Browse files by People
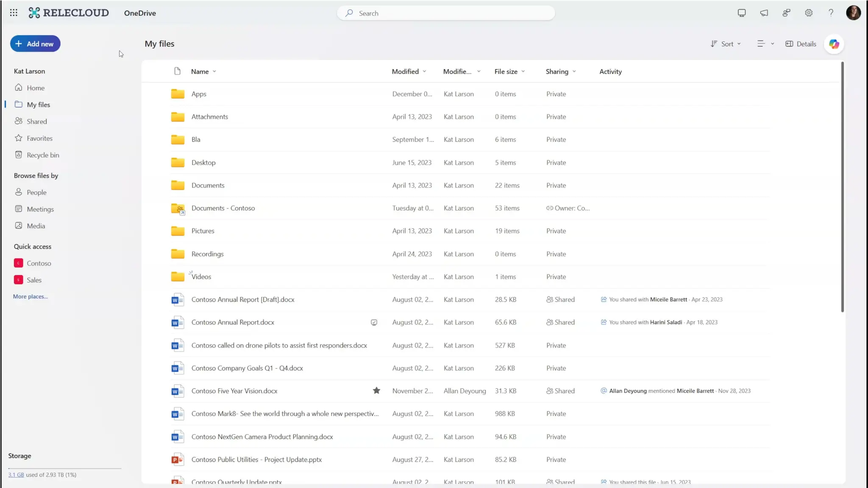Viewport: 868px width, 488px height. click(x=36, y=192)
